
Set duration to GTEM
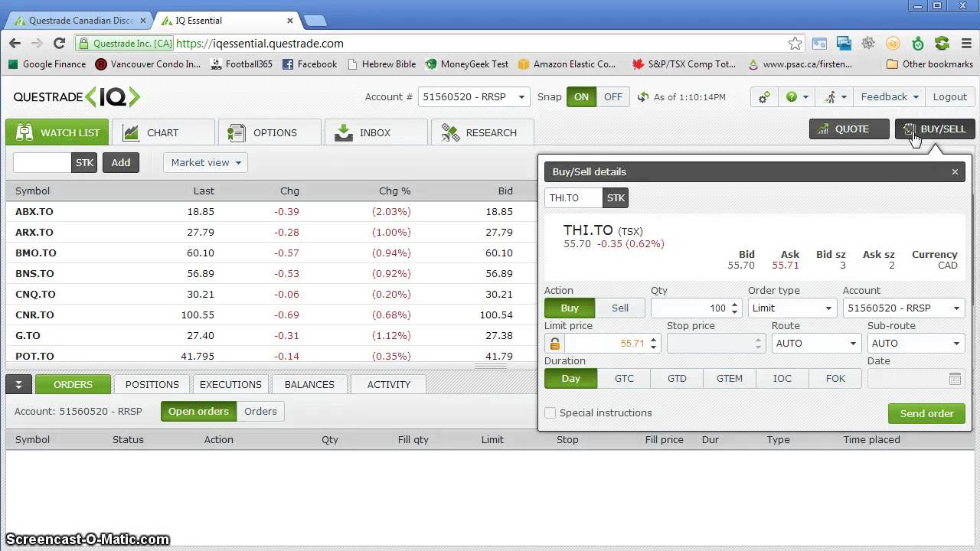[730, 379]
